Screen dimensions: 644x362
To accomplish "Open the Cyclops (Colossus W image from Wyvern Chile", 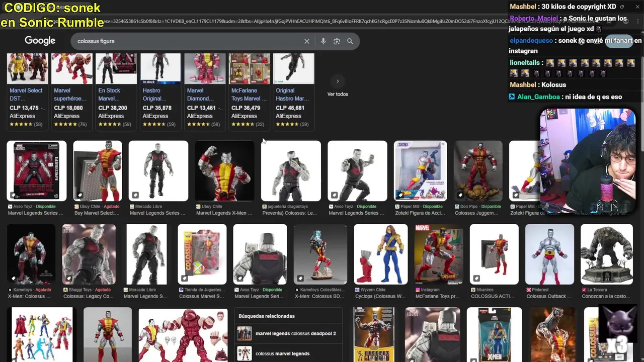I will point(381,254).
